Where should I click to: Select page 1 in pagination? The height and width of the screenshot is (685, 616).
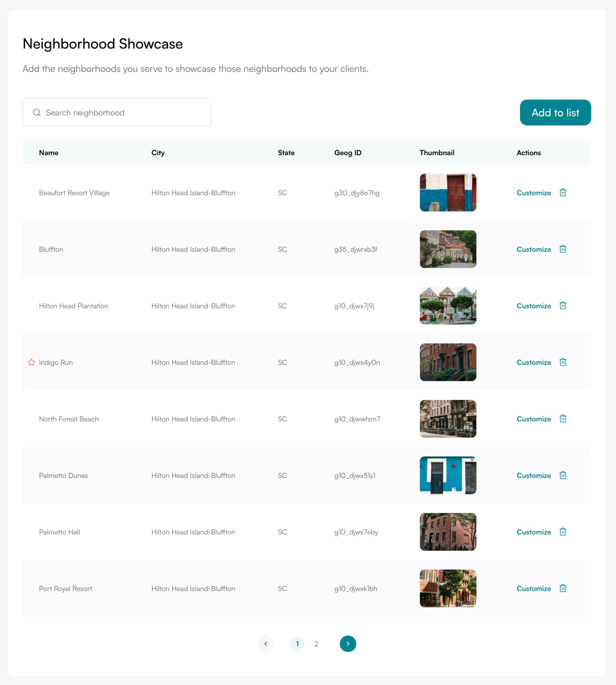coord(297,644)
